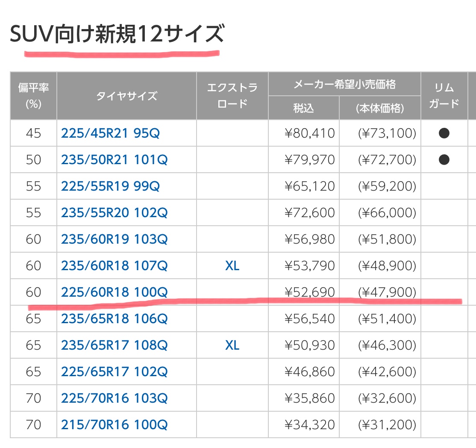Open the 225/55R19 99Q tire size link
Viewport: 476px width, 448px height.
(x=110, y=186)
